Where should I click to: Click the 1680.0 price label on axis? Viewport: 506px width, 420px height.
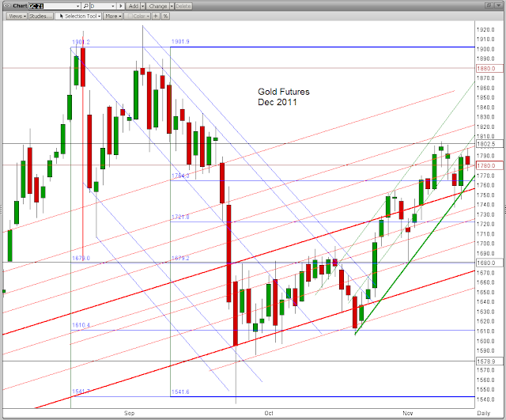489,263
